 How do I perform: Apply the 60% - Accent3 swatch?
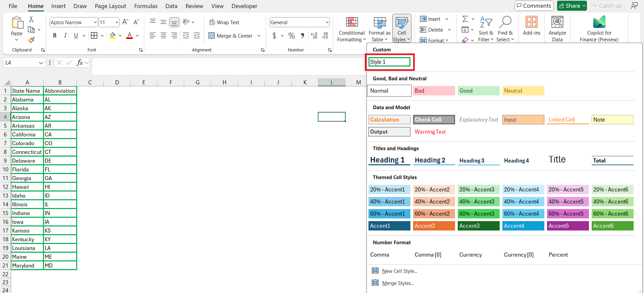pyautogui.click(x=479, y=214)
